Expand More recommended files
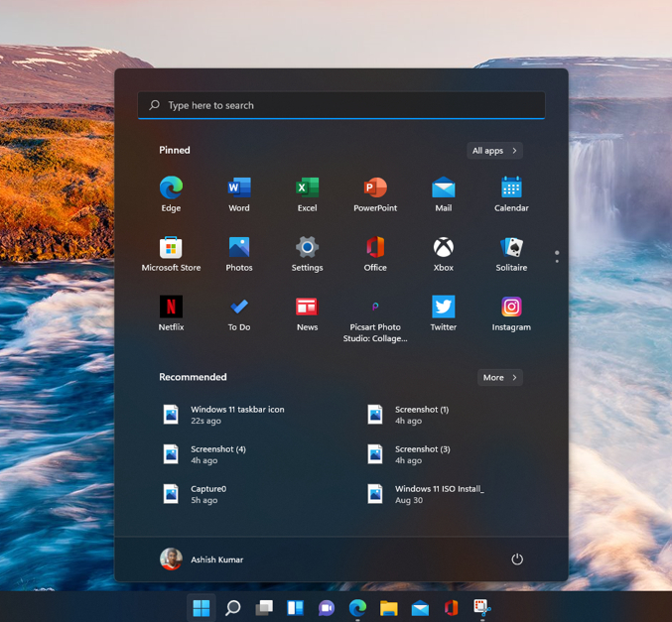The image size is (672, 622). tap(499, 378)
